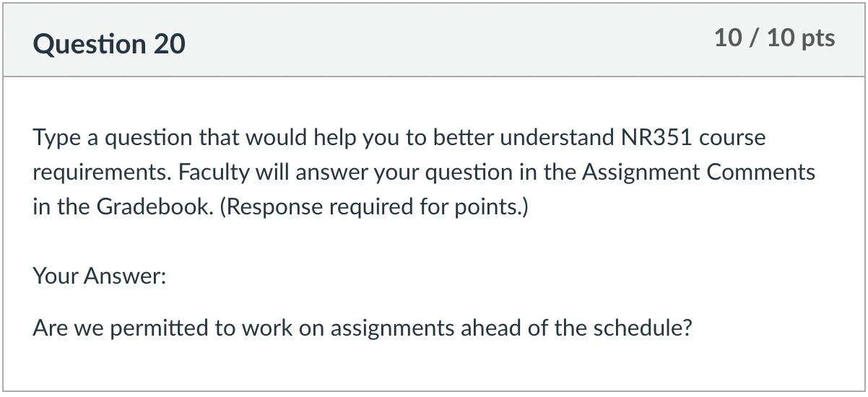This screenshot has width=868, height=397.
Task: Click the word 'pts' in the score
Action: [818, 39]
